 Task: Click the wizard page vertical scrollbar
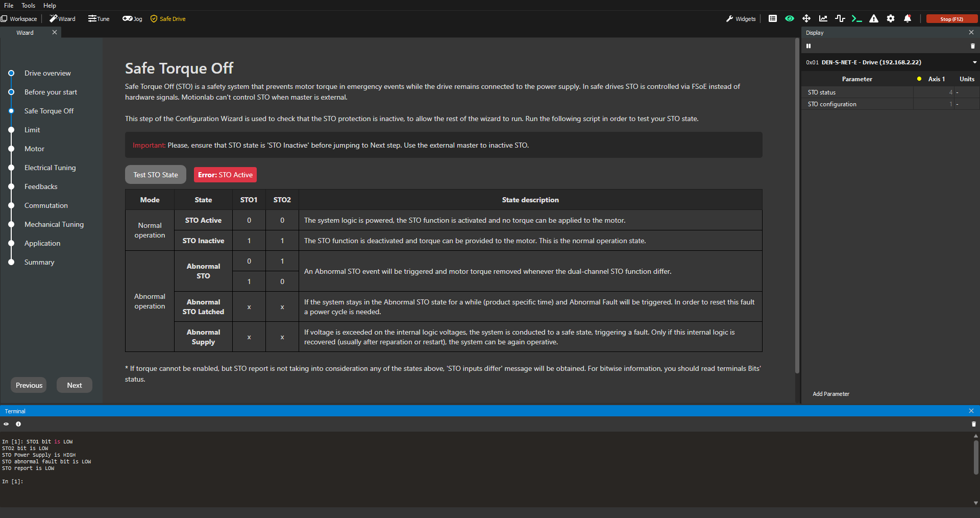pos(797,204)
